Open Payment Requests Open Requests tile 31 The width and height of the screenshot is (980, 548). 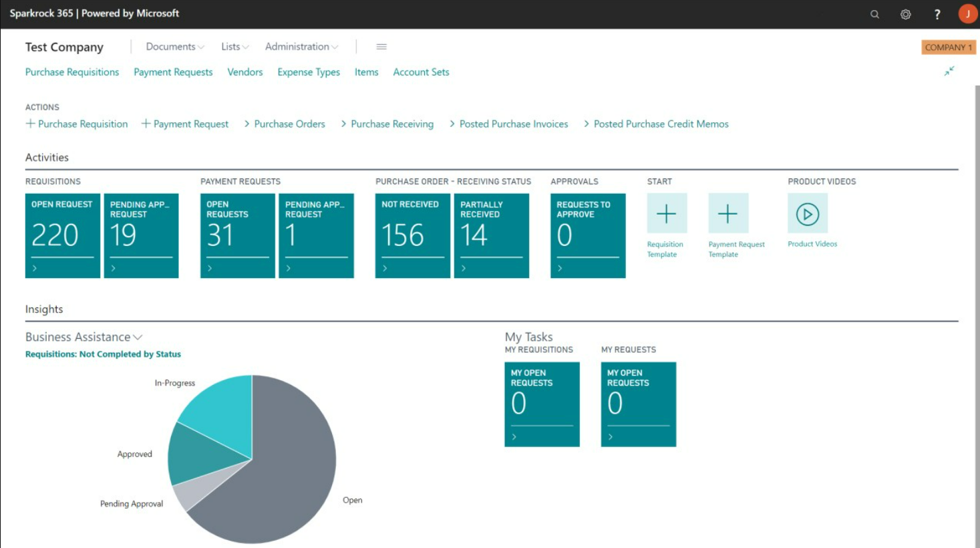pyautogui.click(x=238, y=236)
